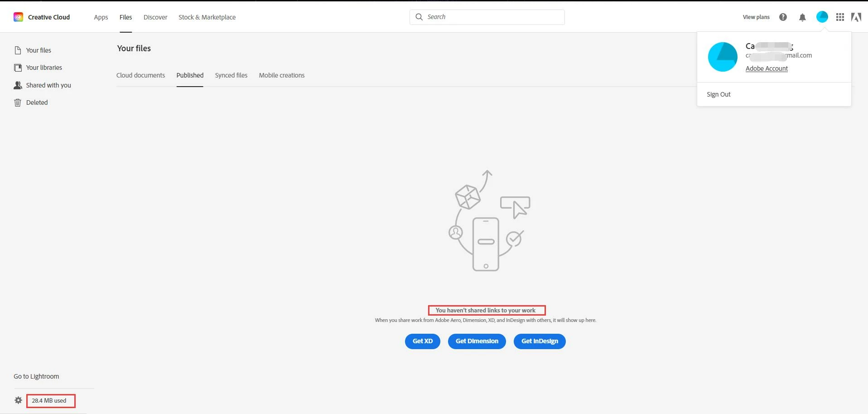Select Your files in sidebar
Viewport: 868px width, 414px height.
point(39,50)
